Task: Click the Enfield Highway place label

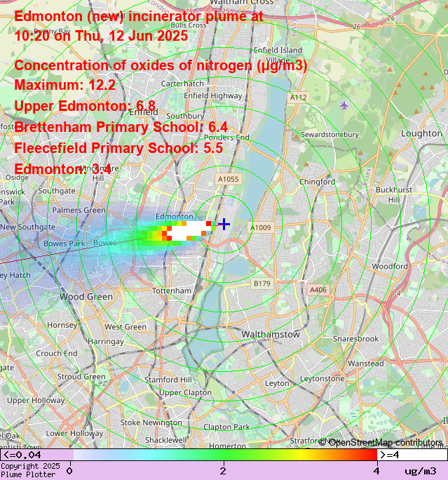Action: coord(213,95)
